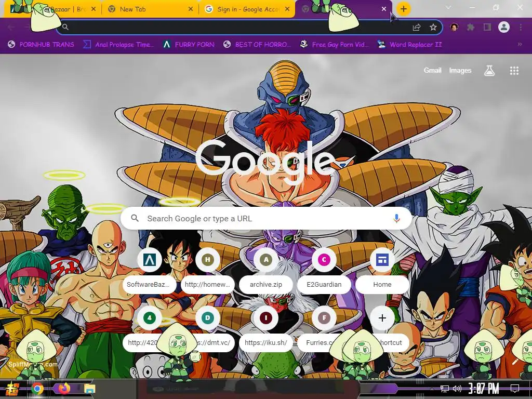Open the archive.zip shortcut tile
This screenshot has width=532, height=399.
[266, 271]
